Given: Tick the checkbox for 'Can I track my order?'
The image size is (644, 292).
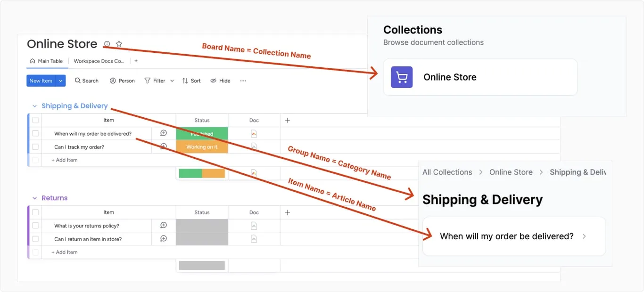Looking at the screenshot, I should coord(35,147).
